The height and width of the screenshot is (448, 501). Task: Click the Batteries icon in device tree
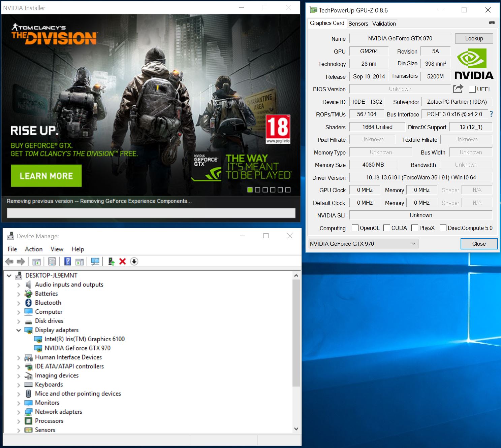tap(29, 294)
